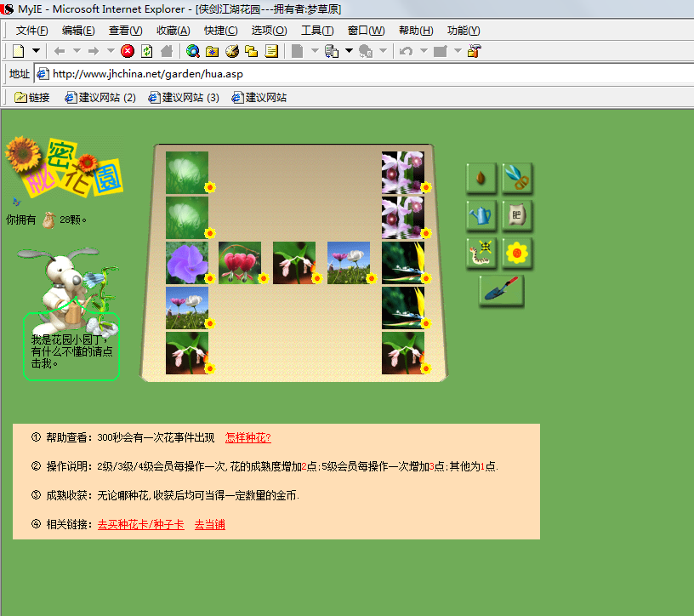
Task: Go forward with the Forward arrow
Action: [94, 51]
